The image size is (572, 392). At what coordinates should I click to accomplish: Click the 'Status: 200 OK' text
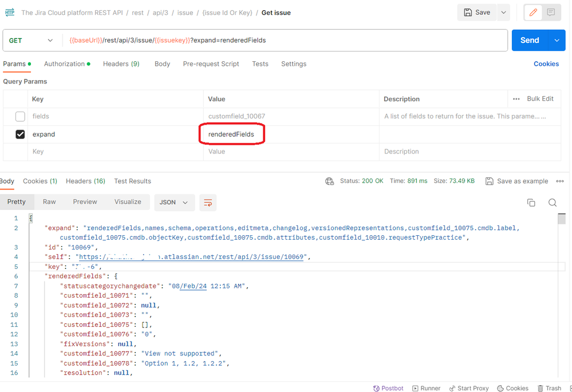(361, 181)
